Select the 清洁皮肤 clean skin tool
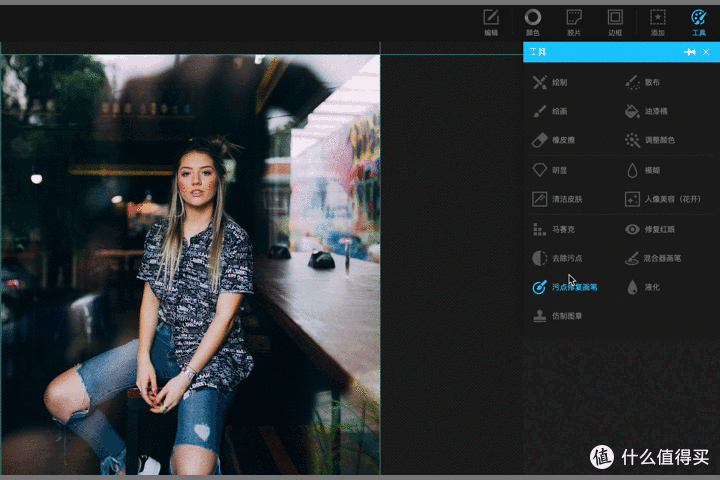 [557, 199]
